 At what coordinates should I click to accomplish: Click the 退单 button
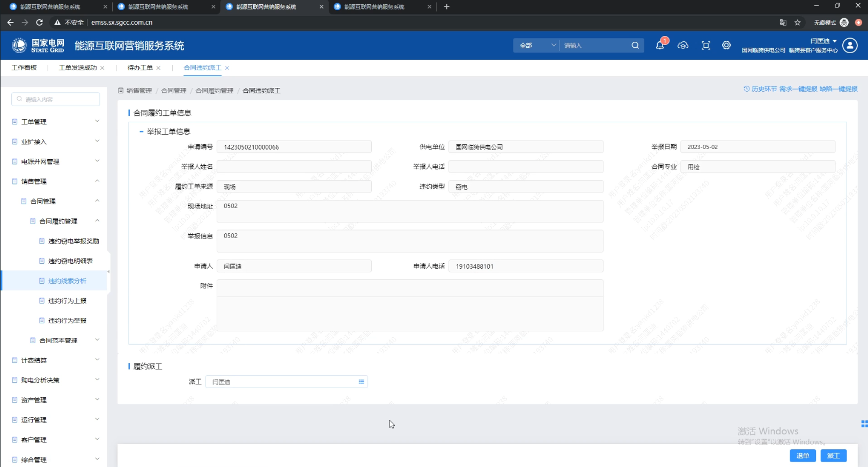[803, 456]
